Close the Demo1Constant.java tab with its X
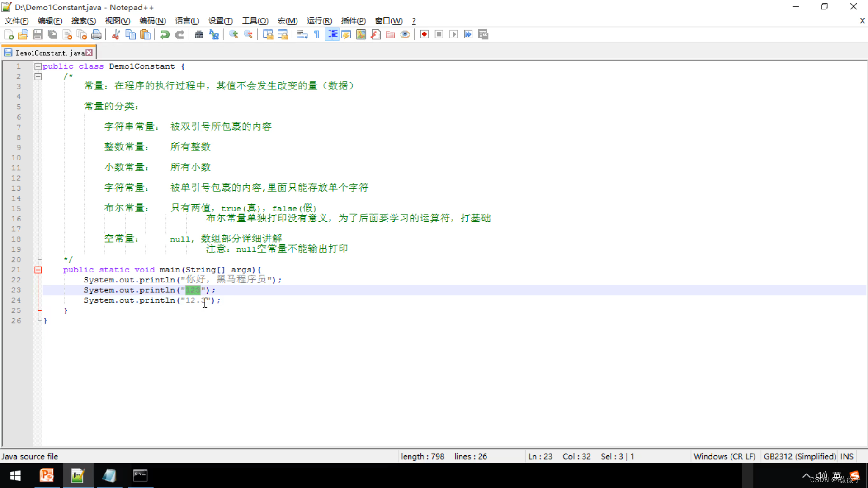This screenshot has width=868, height=488. pos(90,52)
